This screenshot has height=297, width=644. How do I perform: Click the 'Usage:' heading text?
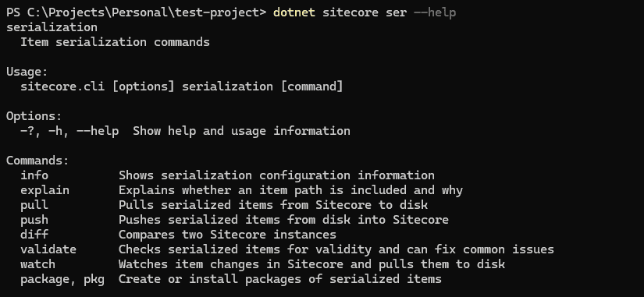pyautogui.click(x=27, y=72)
